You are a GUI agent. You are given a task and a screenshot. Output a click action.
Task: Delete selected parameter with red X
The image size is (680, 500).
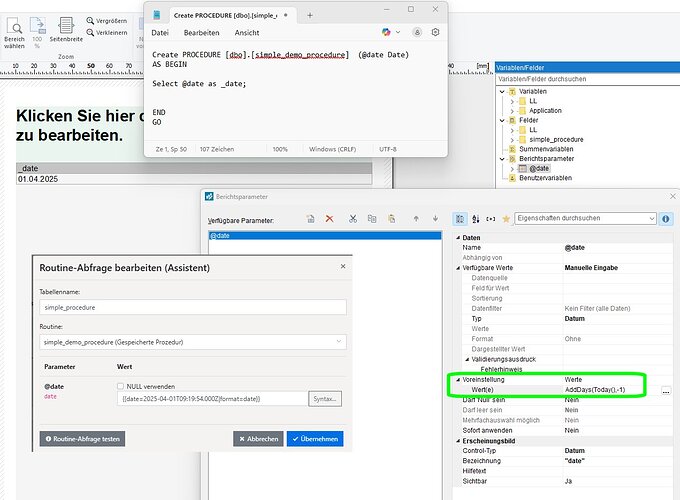coord(330,219)
